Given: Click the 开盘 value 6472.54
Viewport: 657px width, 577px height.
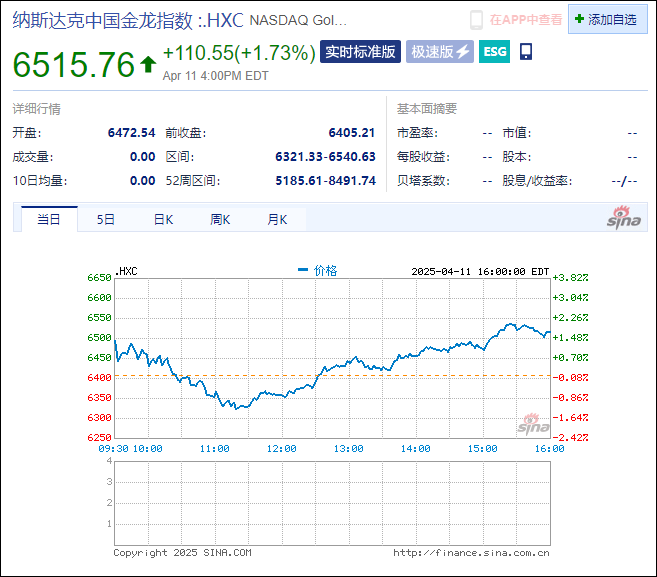Looking at the screenshot, I should 132,133.
